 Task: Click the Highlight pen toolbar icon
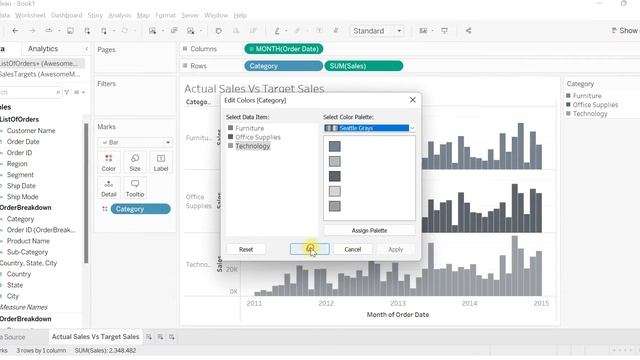(x=277, y=31)
